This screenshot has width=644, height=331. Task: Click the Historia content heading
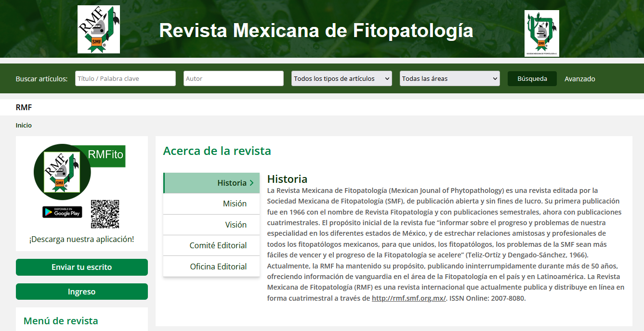click(287, 179)
